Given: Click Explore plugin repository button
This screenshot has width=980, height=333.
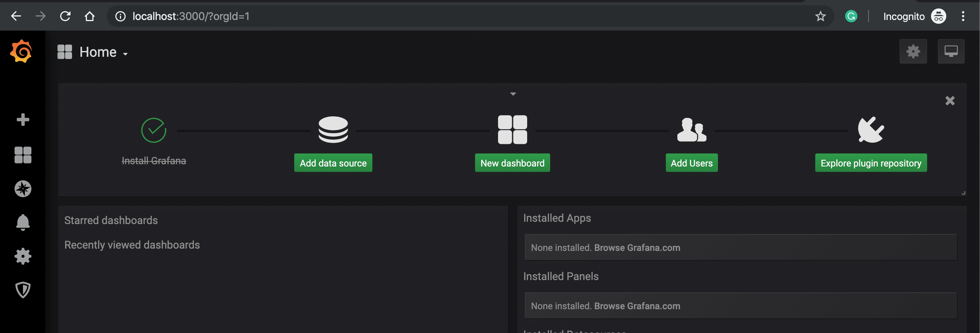Looking at the screenshot, I should coord(871,163).
